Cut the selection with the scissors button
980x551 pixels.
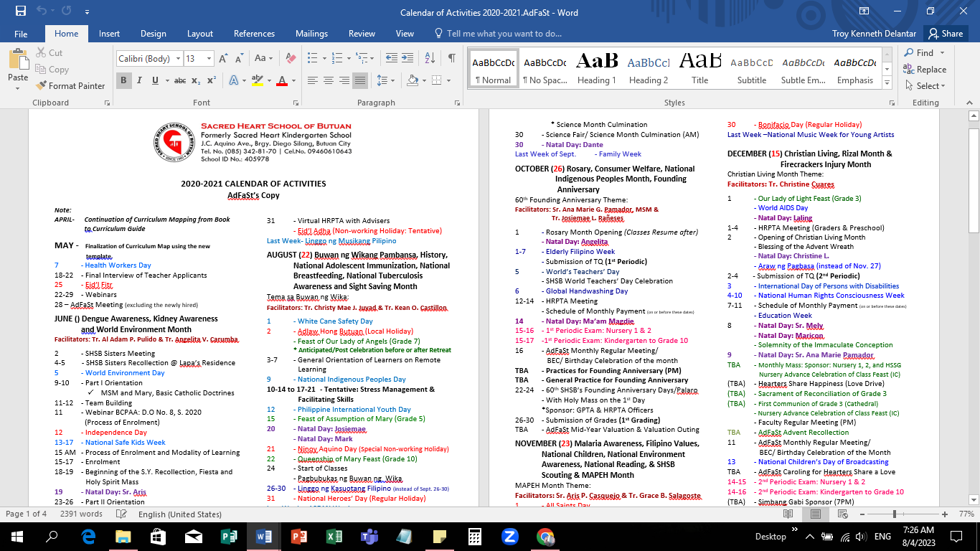coord(50,52)
